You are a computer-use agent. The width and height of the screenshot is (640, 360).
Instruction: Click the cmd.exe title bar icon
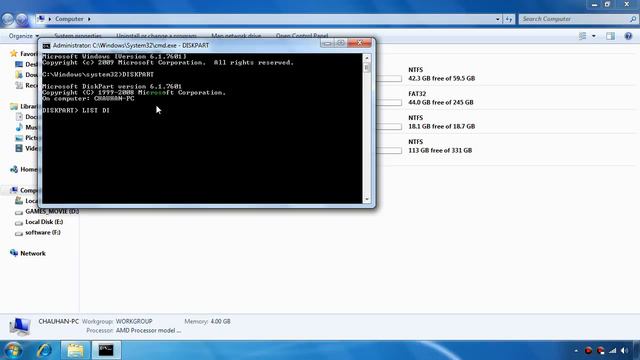coord(47,46)
